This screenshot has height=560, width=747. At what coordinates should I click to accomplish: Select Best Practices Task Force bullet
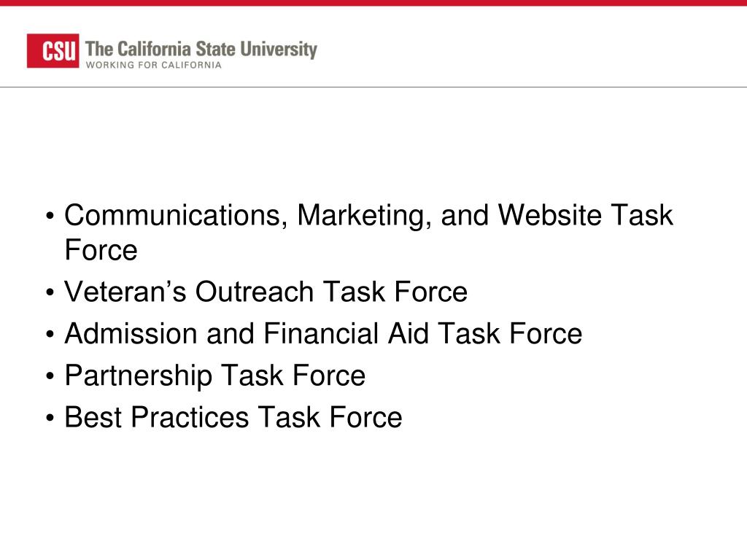click(233, 418)
